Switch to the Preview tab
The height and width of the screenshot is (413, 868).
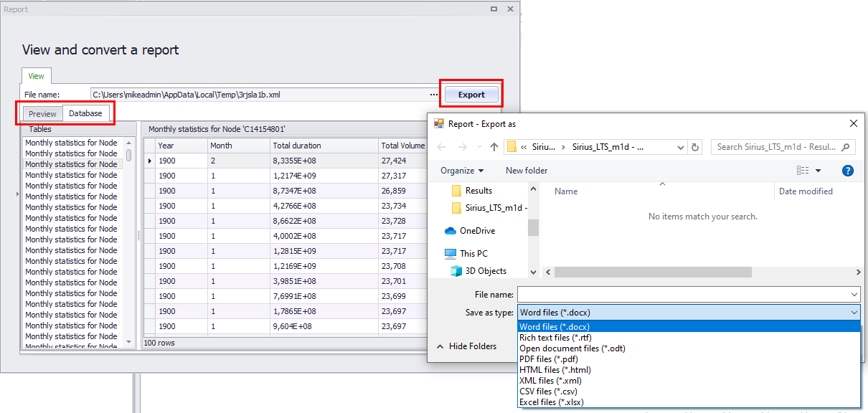click(x=43, y=114)
